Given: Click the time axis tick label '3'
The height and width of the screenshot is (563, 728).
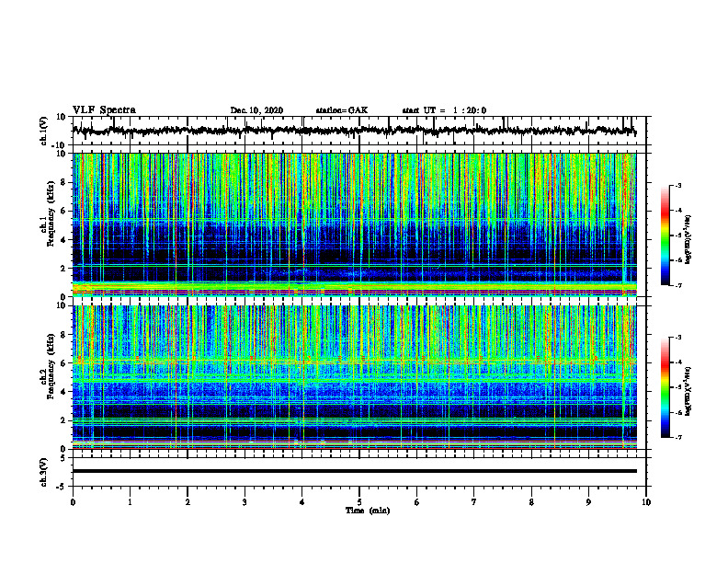Looking at the screenshot, I should [245, 502].
